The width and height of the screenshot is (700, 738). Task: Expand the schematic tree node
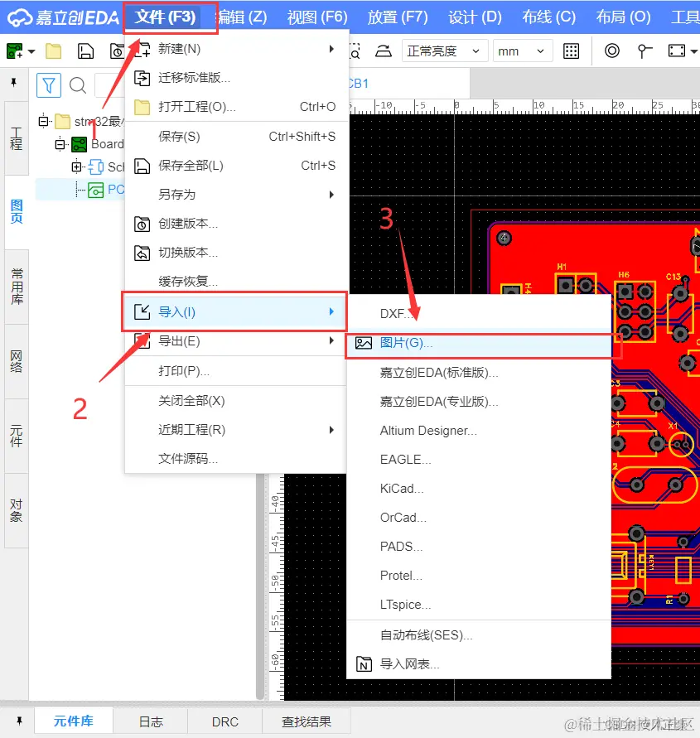(x=76, y=166)
